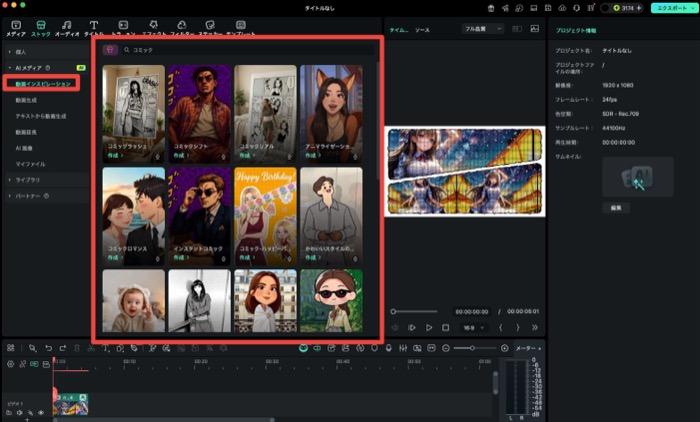Select the video clip on the timeline

(x=70, y=404)
